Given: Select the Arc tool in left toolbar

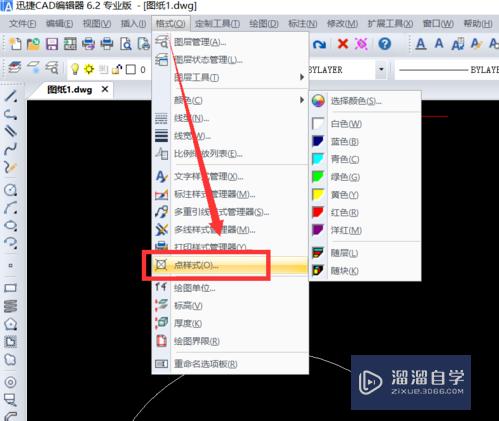Looking at the screenshot, I should coord(11,207).
